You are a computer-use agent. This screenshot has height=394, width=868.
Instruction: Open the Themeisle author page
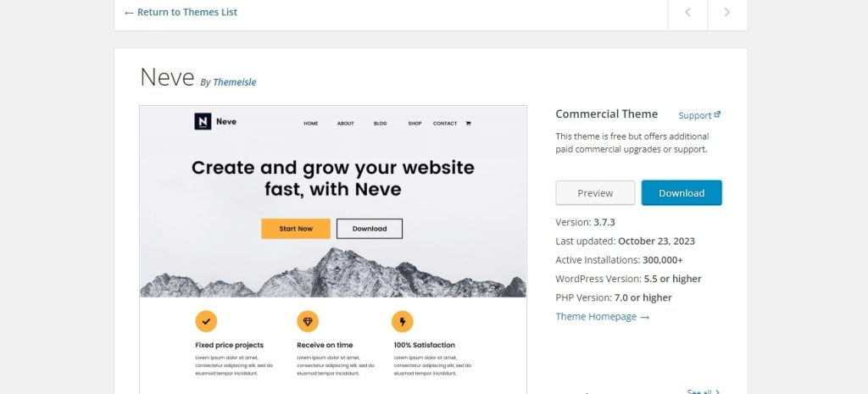tap(235, 82)
